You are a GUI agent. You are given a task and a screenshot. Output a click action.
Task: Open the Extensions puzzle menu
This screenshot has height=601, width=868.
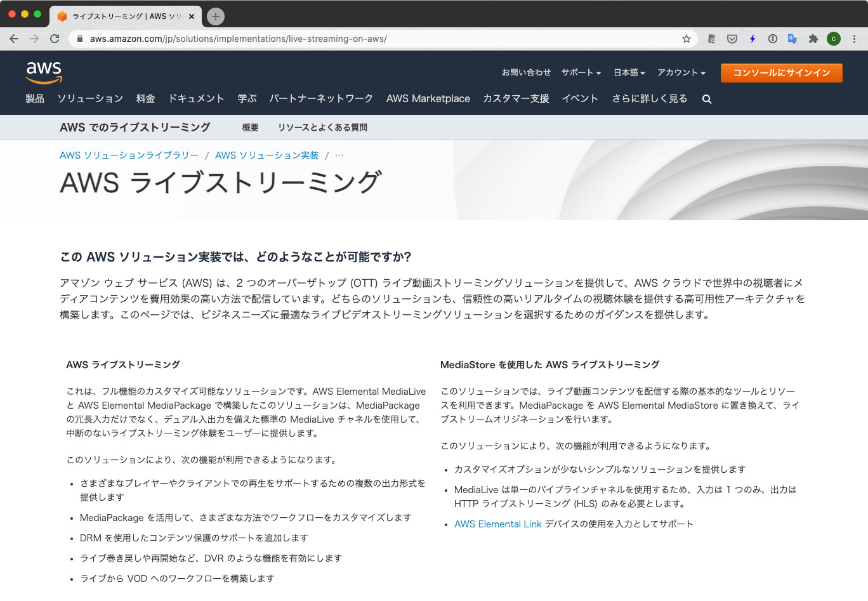coord(813,39)
